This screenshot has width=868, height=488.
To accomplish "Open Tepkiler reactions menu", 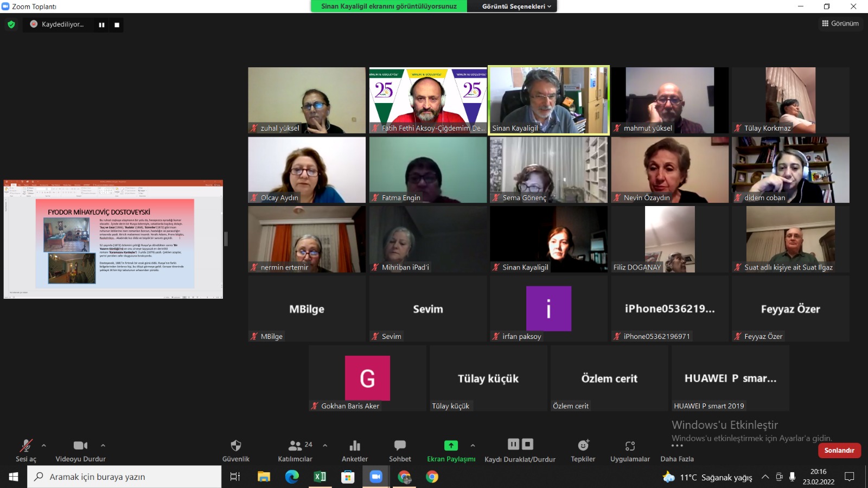I will [583, 451].
